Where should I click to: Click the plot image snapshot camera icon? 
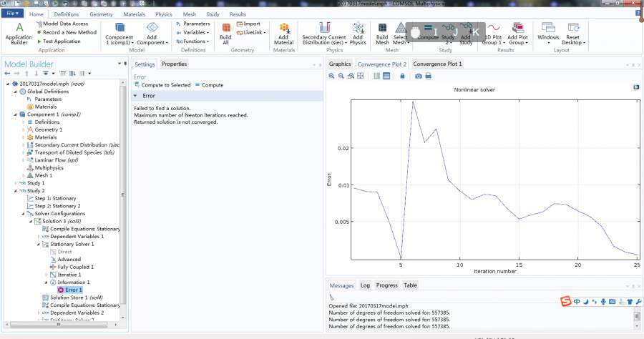418,76
